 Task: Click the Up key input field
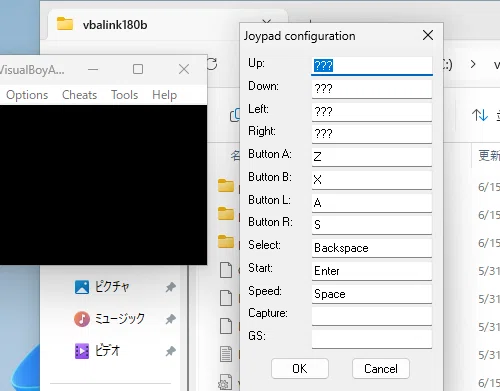pyautogui.click(x=372, y=66)
